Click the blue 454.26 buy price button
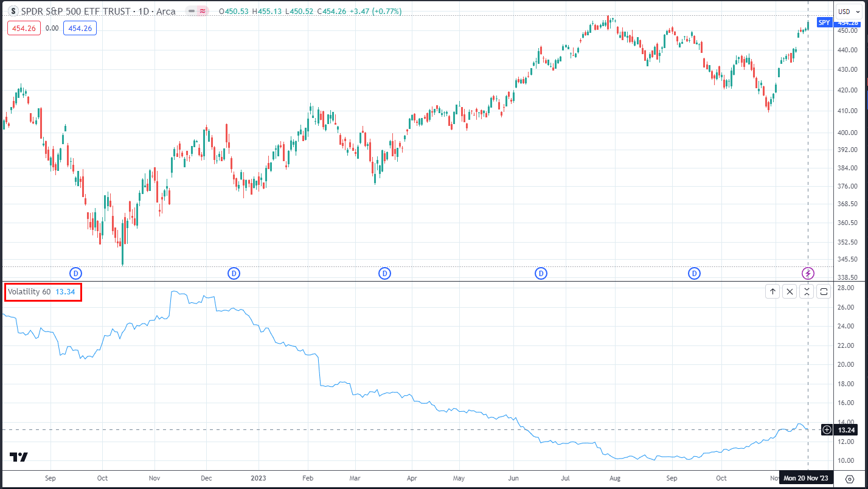The image size is (868, 489). tap(80, 28)
